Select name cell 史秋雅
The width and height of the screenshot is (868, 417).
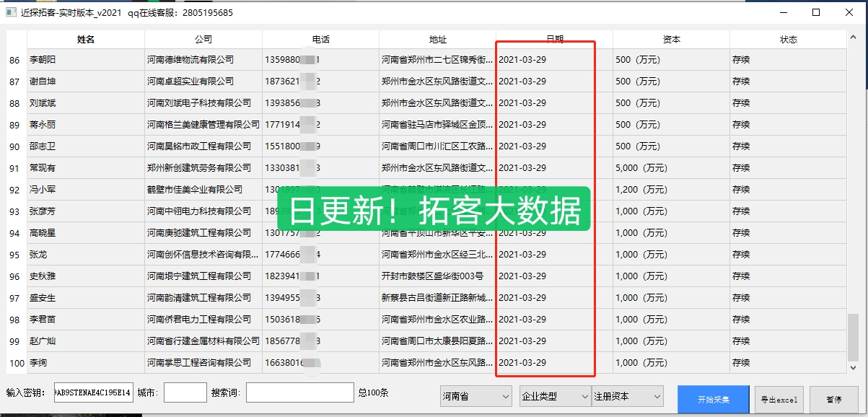[x=86, y=276]
